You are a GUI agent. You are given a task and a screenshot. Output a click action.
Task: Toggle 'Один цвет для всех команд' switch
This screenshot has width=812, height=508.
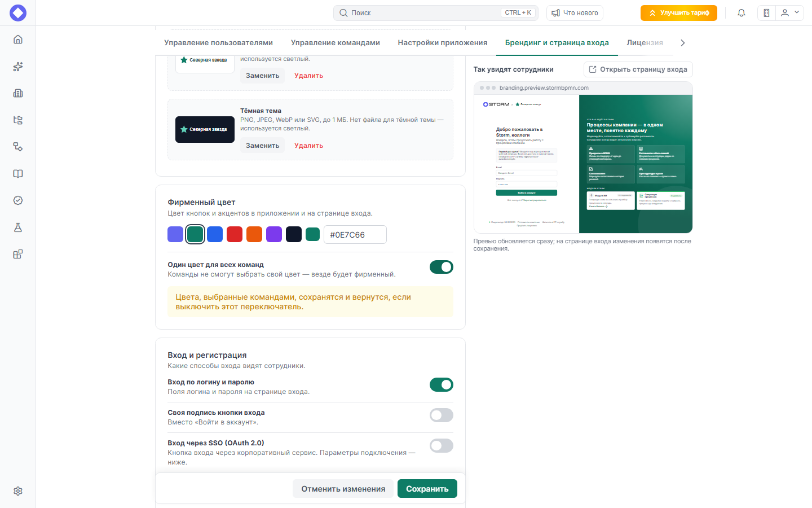[x=442, y=267]
